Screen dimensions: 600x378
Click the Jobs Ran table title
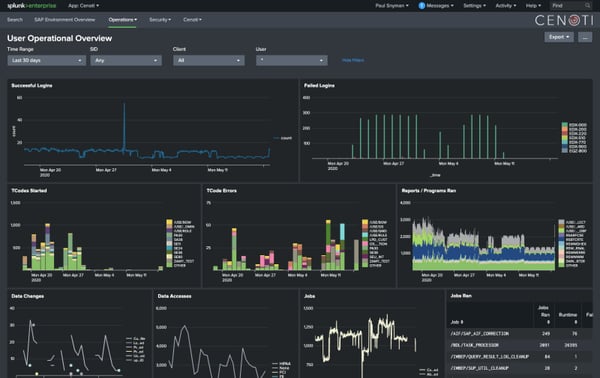461,296
